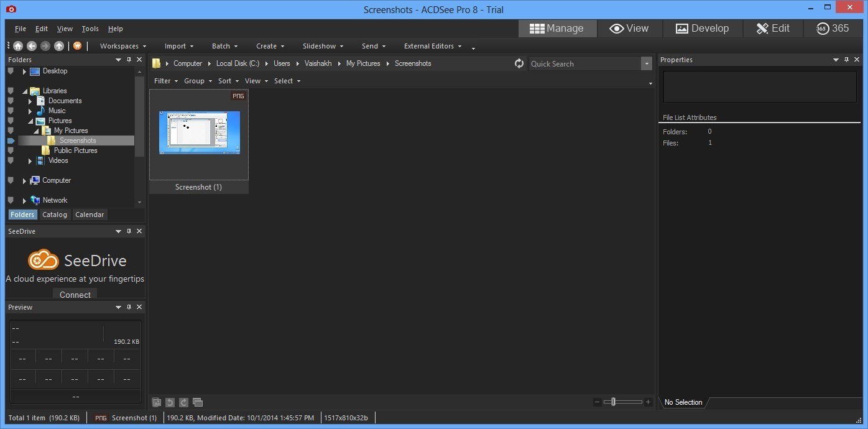The image size is (868, 429).
Task: Expand the Computer tree node
Action: coord(24,180)
